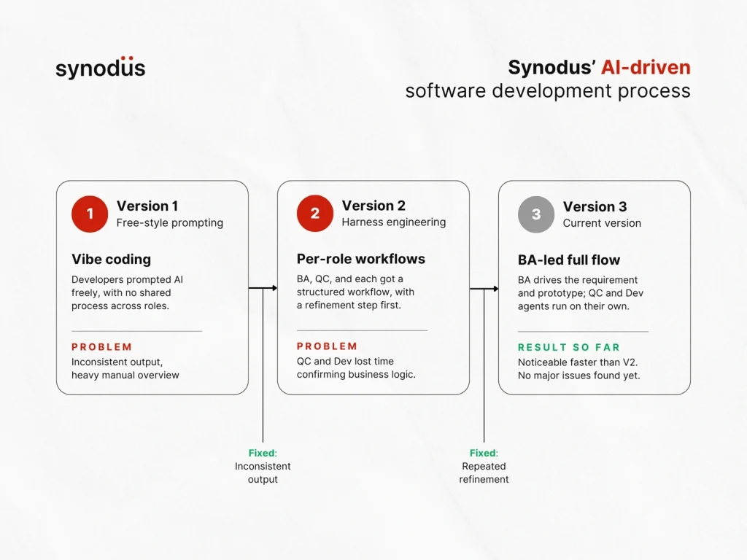This screenshot has width=747, height=560.
Task: Click the "Harness engineering" subtitle
Action: click(x=393, y=222)
